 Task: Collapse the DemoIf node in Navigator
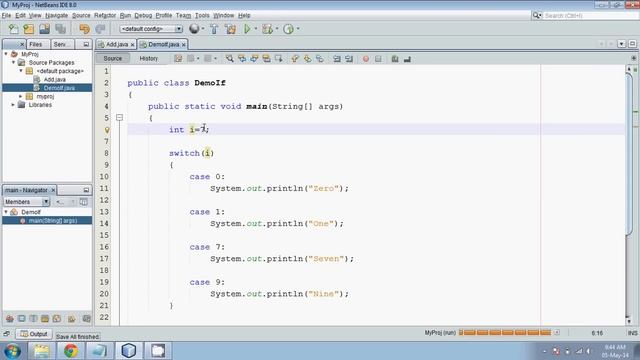(6, 212)
